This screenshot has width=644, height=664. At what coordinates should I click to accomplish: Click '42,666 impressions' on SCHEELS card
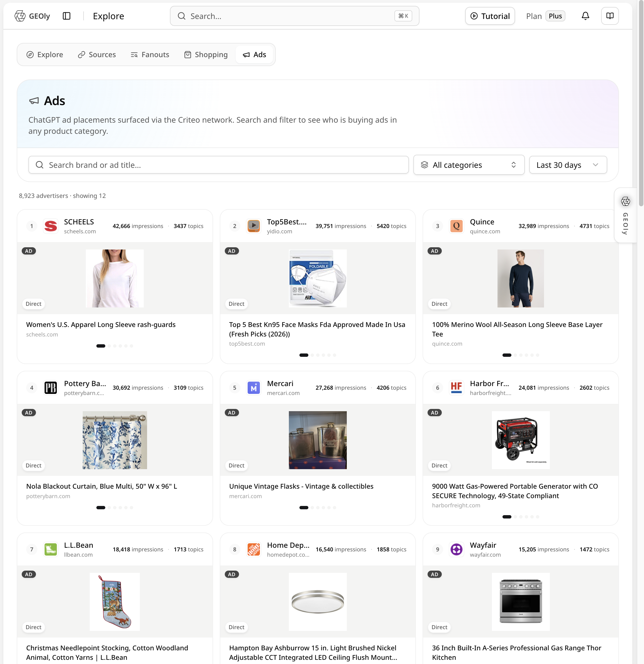click(x=138, y=226)
